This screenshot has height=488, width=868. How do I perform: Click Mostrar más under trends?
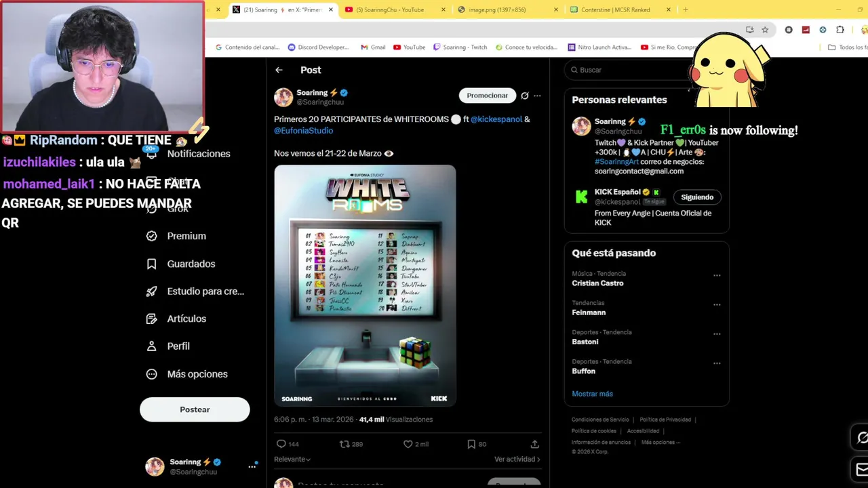coord(592,394)
